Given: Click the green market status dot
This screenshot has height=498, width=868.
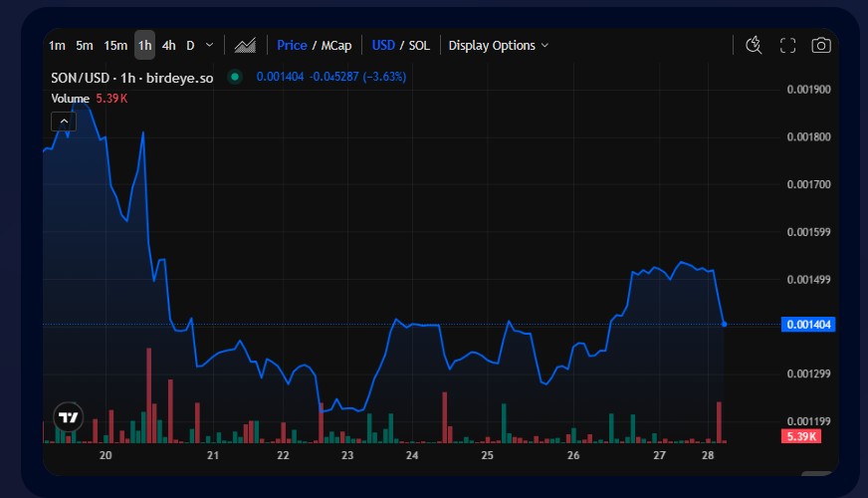Looking at the screenshot, I should tap(235, 76).
